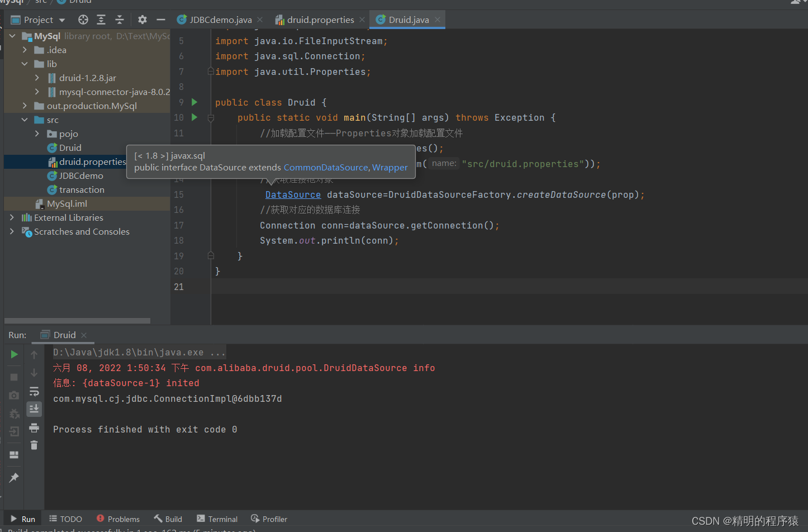Click the camera dump threads icon
This screenshot has width=808, height=532.
[x=14, y=395]
